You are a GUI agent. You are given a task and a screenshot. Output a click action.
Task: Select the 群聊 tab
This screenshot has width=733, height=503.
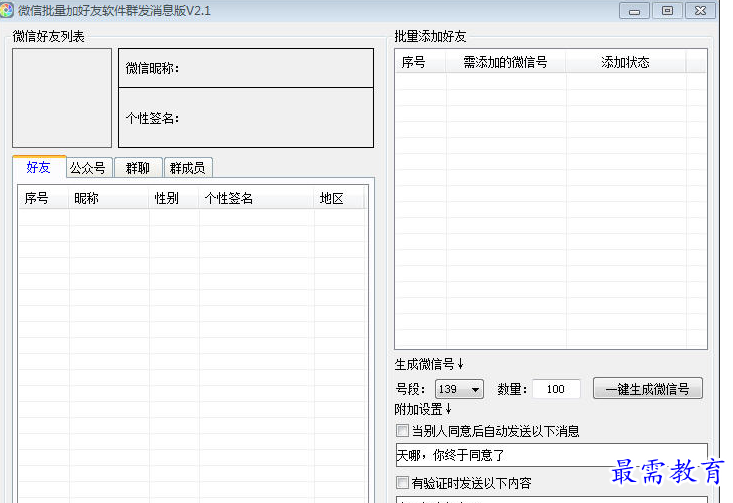[x=138, y=168]
